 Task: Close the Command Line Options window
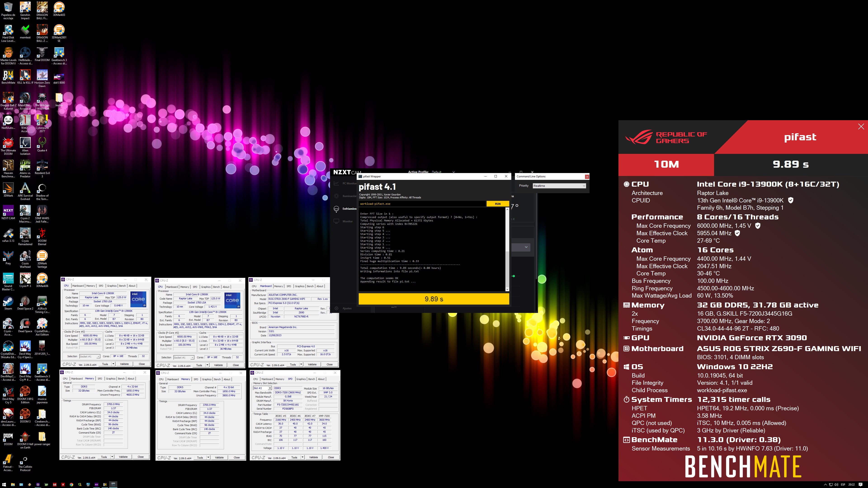[x=587, y=176]
